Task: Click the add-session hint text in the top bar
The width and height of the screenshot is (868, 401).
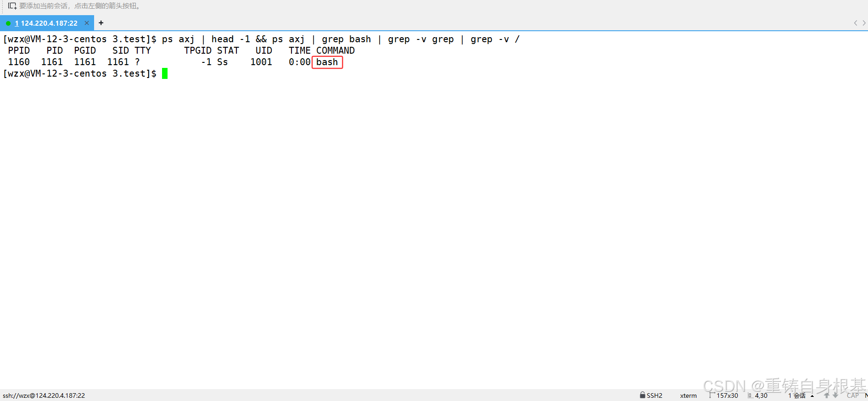Action: (x=80, y=6)
